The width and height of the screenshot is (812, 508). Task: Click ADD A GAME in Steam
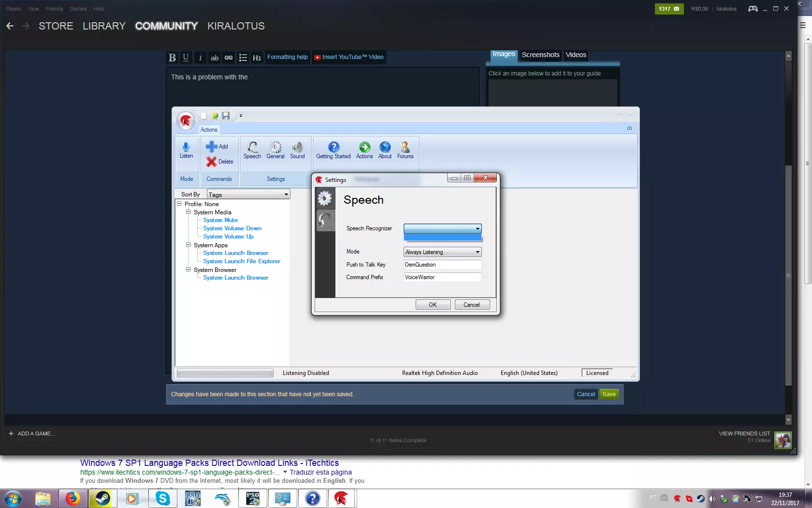[32, 433]
